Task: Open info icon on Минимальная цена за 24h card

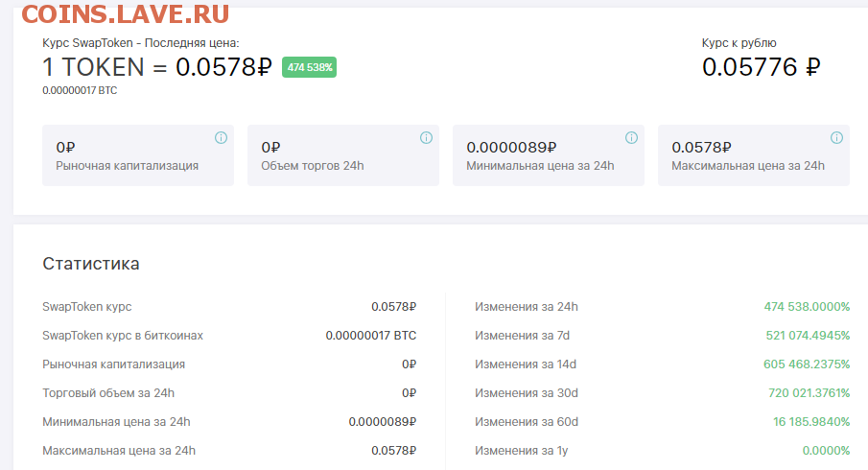Action: point(632,138)
